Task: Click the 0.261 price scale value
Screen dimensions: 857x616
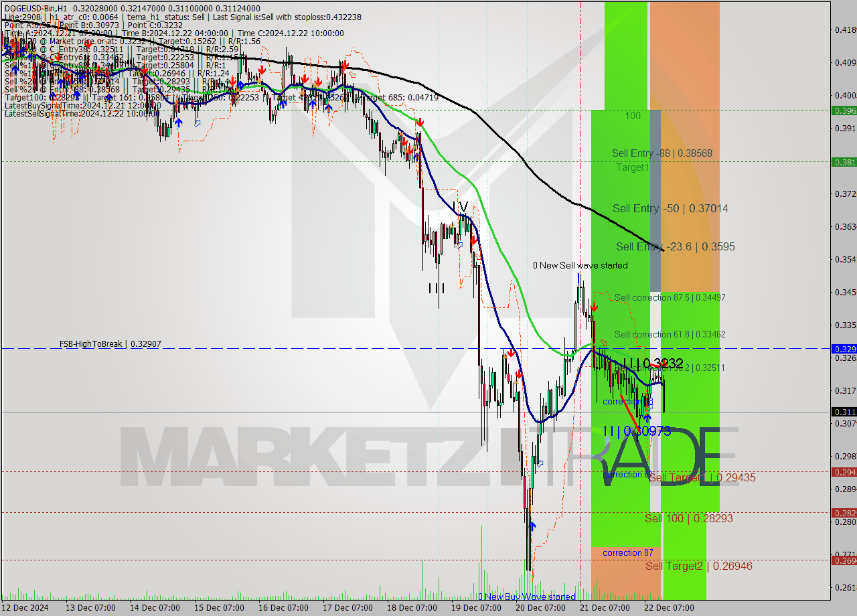Action: (x=844, y=587)
